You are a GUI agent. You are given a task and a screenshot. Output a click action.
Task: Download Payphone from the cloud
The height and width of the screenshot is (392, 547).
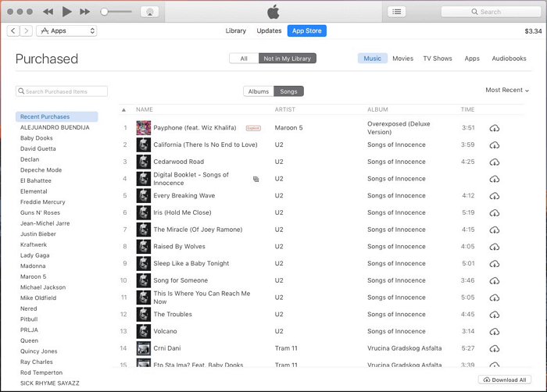495,128
